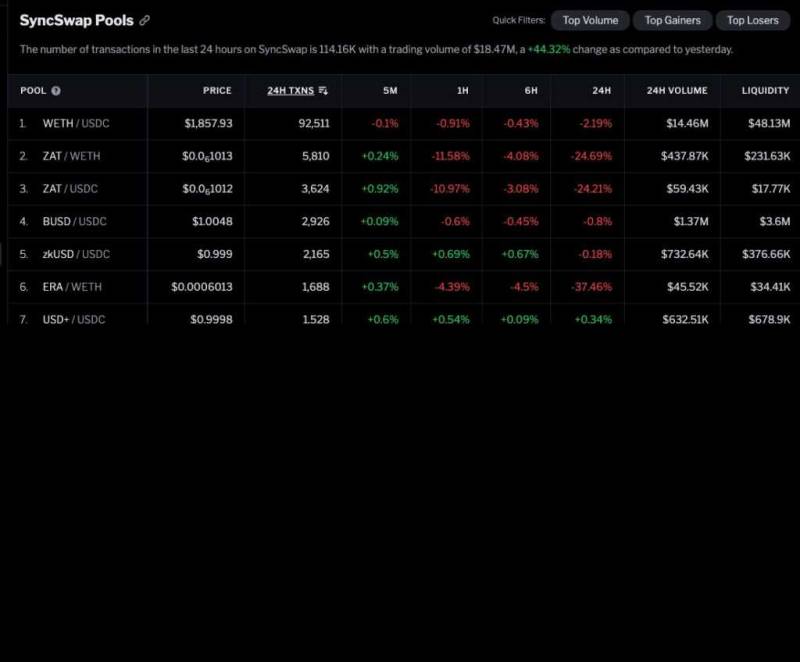Open the WETH / USDC pool
The height and width of the screenshot is (662, 800).
76,123
